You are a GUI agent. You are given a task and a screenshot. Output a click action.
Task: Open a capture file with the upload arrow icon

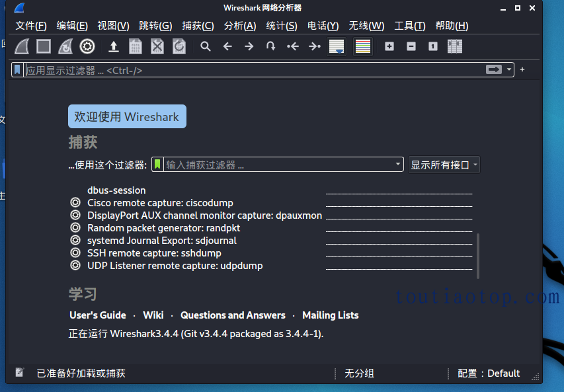(x=114, y=46)
